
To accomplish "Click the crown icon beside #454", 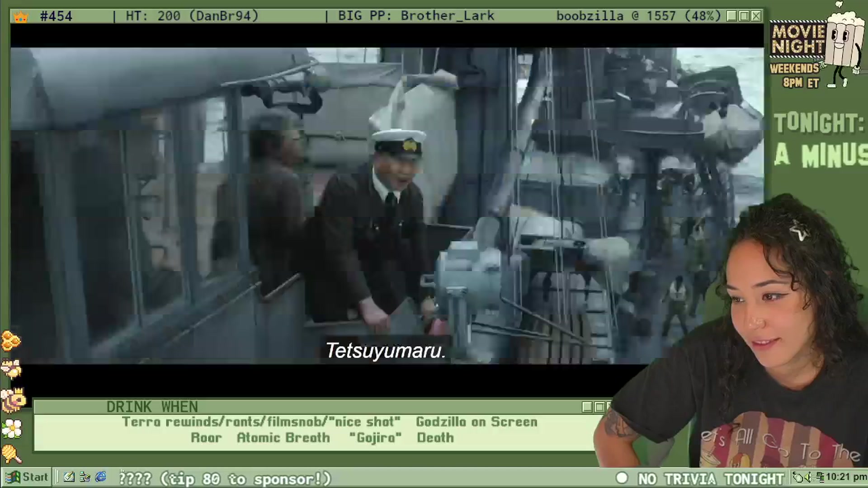I will [21, 17].
